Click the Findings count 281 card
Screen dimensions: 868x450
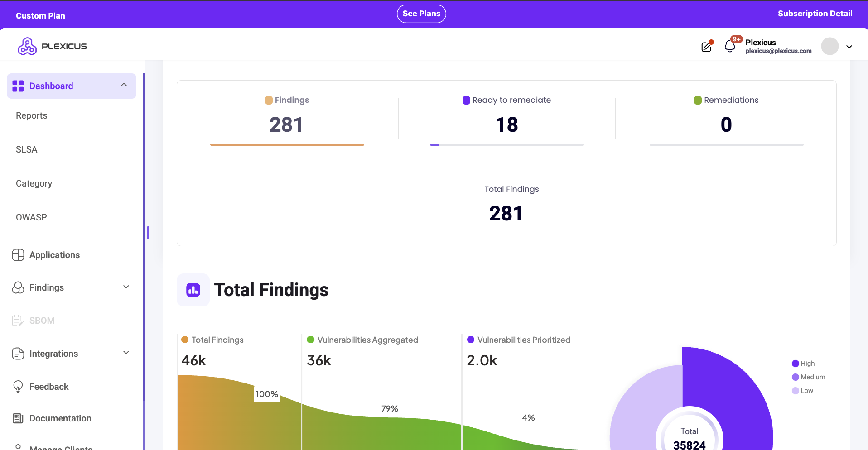pyautogui.click(x=286, y=125)
